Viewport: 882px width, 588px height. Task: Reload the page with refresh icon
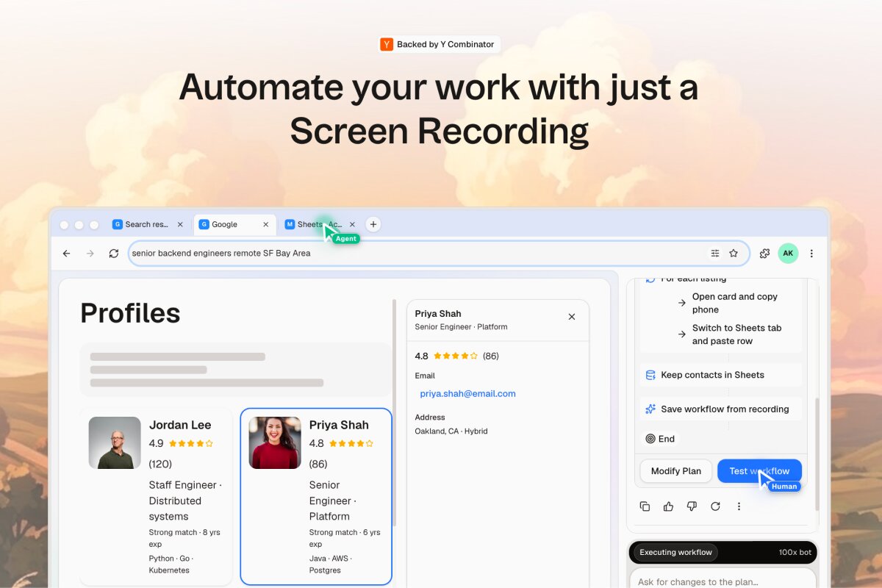coord(113,254)
